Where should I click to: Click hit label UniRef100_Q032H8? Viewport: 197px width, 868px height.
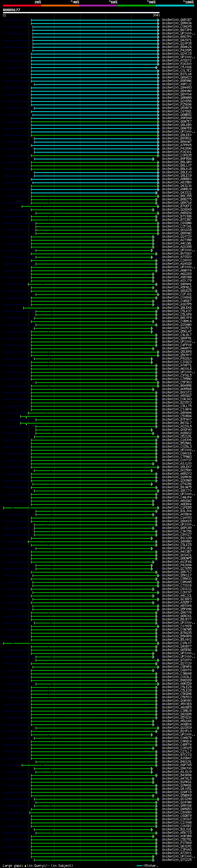[x=177, y=799]
